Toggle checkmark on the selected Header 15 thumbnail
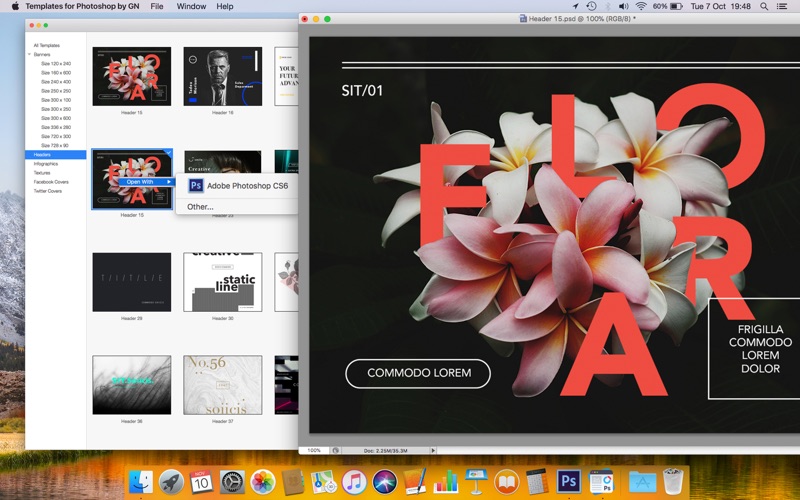 tap(168, 153)
